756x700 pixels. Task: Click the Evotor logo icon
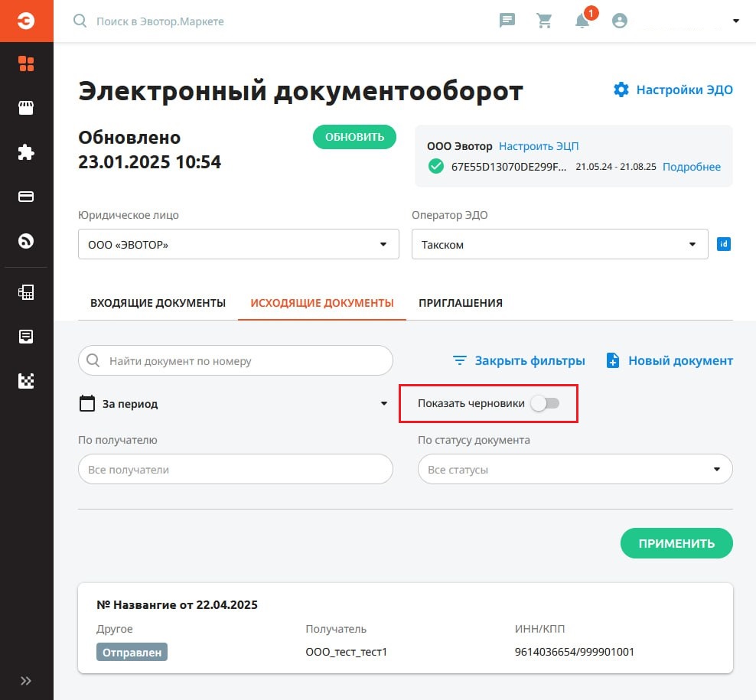[x=26, y=21]
